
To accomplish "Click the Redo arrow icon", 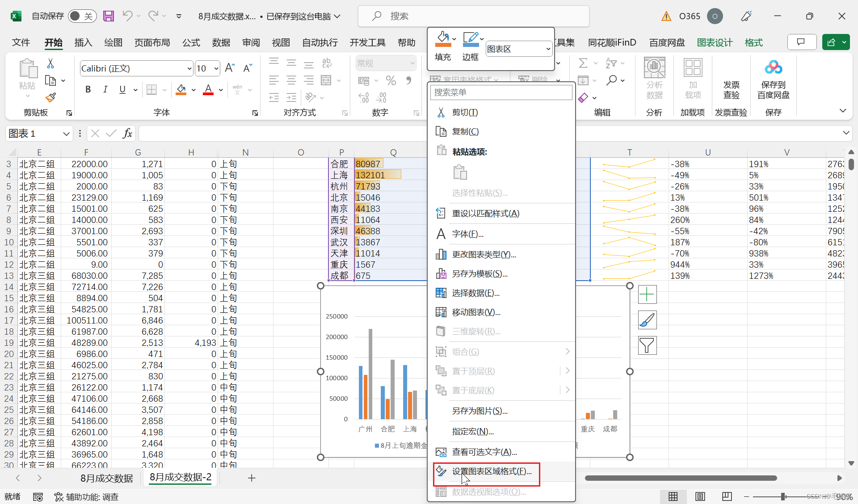I will 153,16.
